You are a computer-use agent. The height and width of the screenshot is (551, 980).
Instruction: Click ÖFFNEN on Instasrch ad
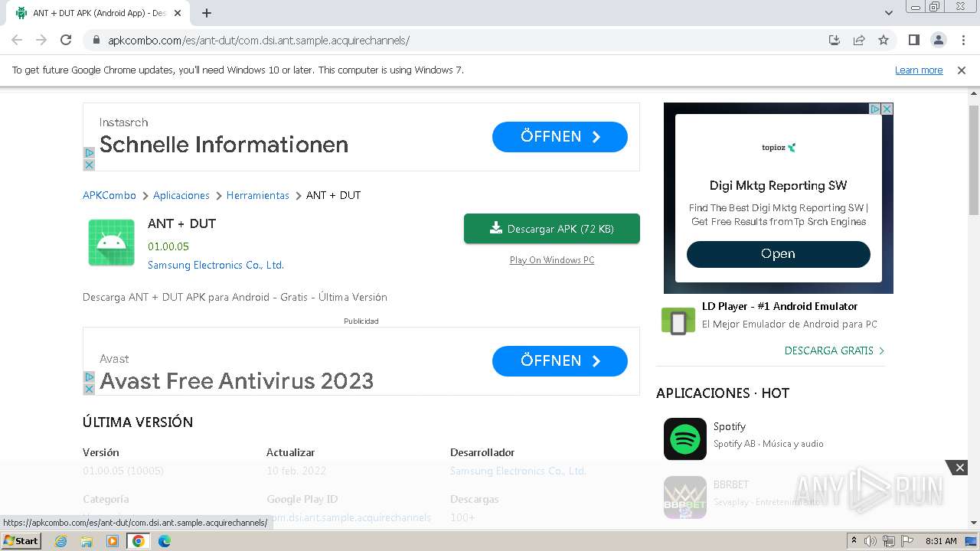tap(560, 137)
